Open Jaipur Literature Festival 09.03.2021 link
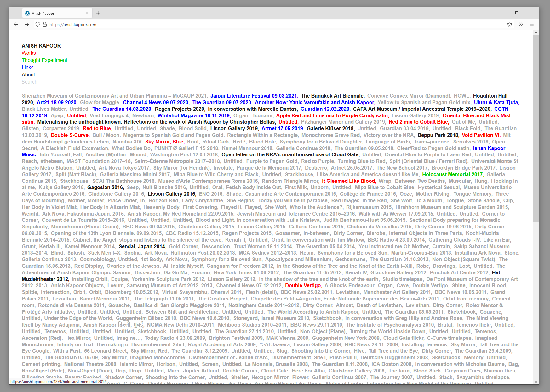The width and height of the screenshot is (550, 392). [254, 96]
